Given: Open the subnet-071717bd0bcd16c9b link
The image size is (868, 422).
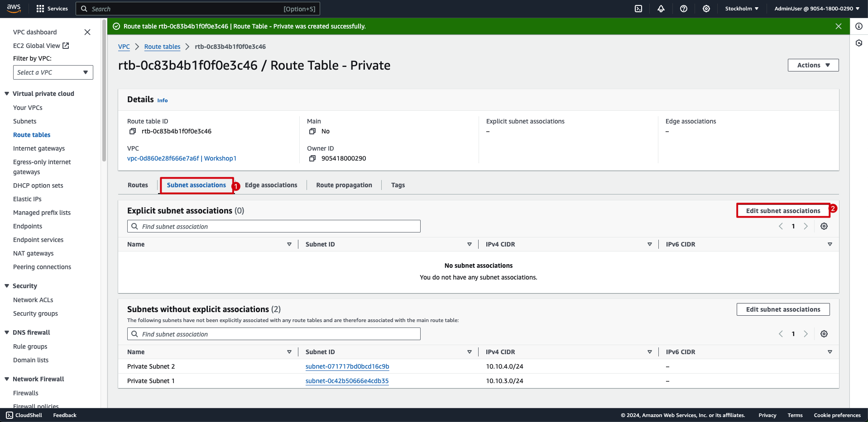Looking at the screenshot, I should click(347, 366).
